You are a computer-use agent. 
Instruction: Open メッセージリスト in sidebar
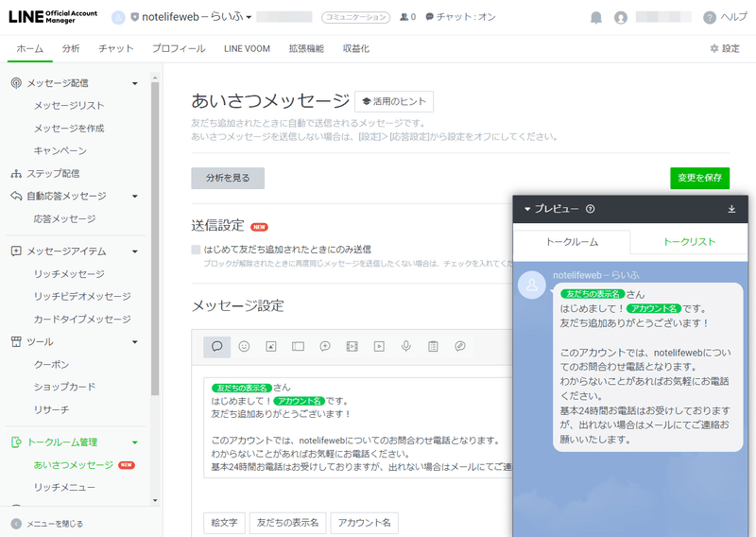(x=69, y=106)
